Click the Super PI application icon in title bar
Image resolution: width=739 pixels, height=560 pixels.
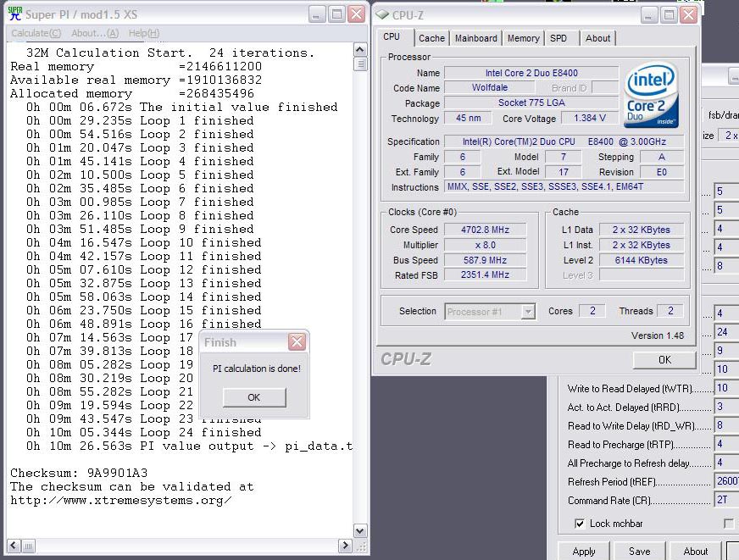coord(15,14)
